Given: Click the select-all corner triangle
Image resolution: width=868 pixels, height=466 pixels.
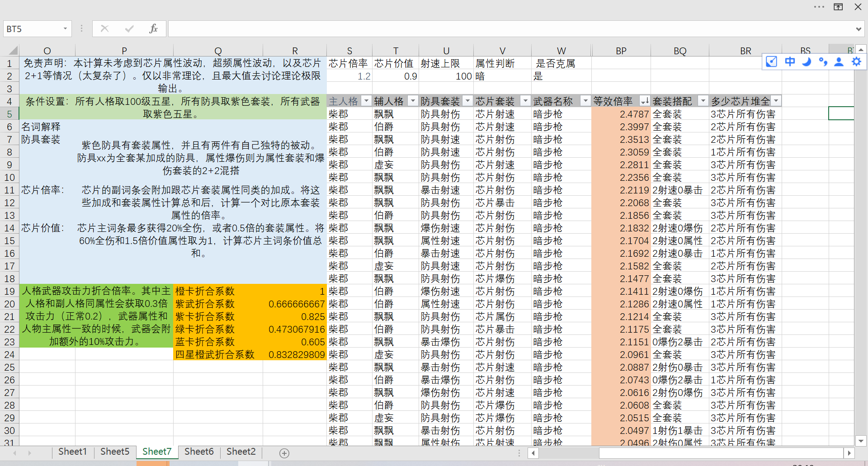Looking at the screenshot, I should (x=13, y=50).
